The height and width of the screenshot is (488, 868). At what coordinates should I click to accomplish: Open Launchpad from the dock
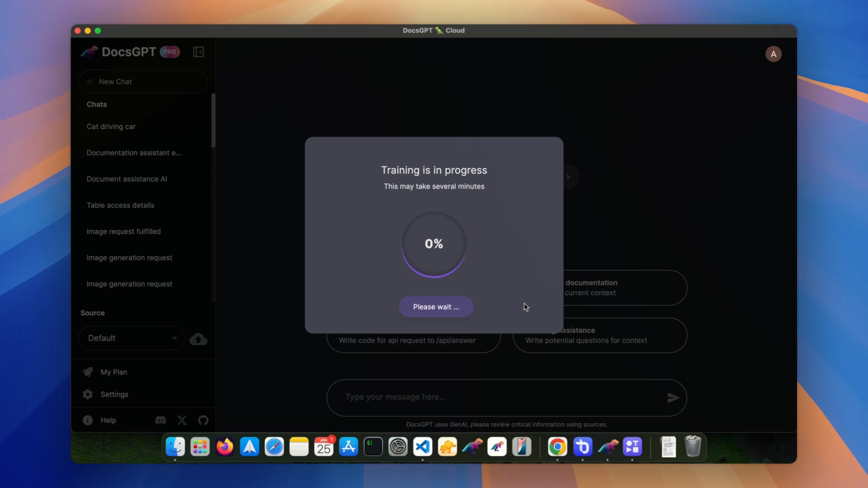[x=200, y=447]
